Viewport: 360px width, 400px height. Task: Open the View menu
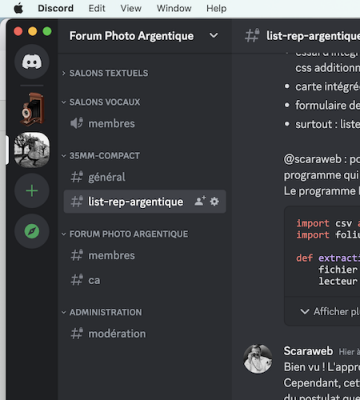(131, 8)
